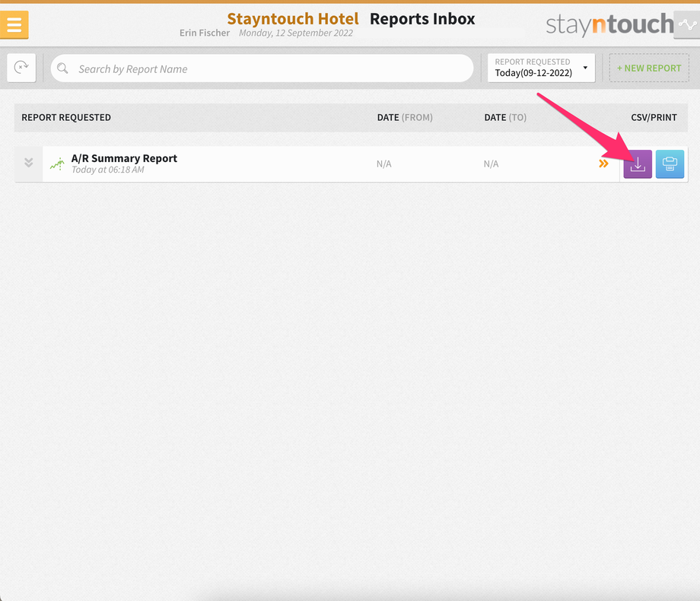
Task: Click the DATE (FROM) column header
Action: point(405,117)
